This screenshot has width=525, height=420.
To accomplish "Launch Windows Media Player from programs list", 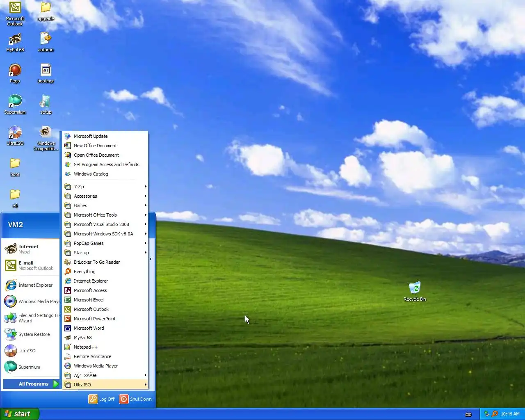I will click(x=105, y=366).
